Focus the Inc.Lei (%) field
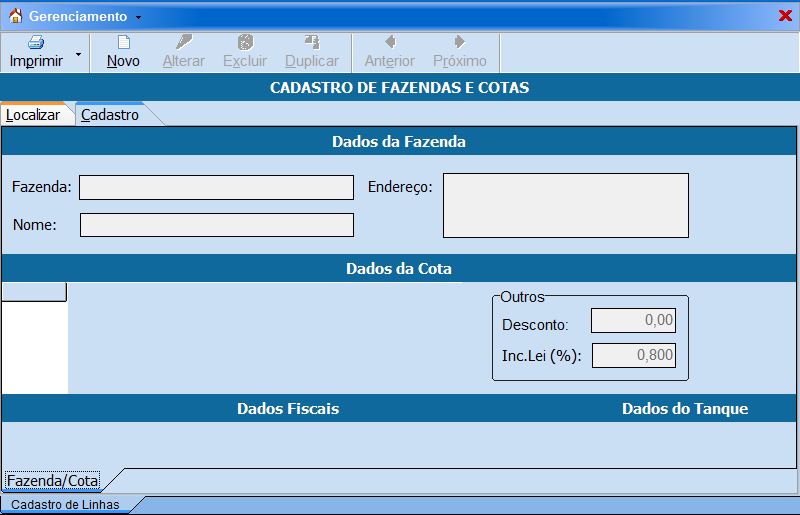This screenshot has height=515, width=800. (x=633, y=355)
